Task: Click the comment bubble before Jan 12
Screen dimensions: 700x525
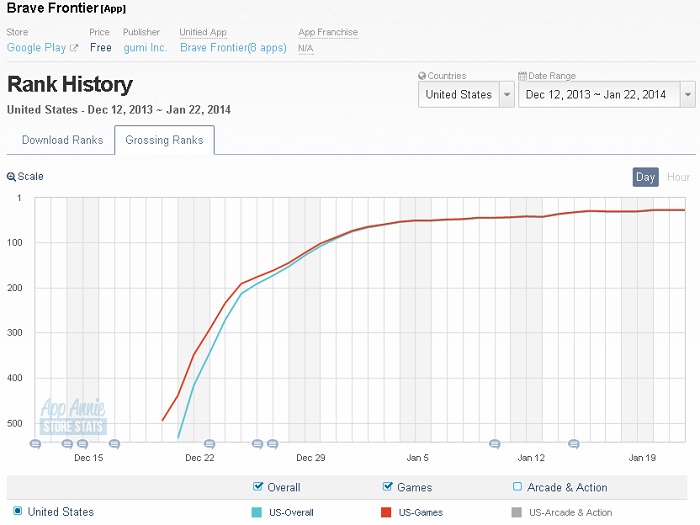Action: (x=495, y=444)
